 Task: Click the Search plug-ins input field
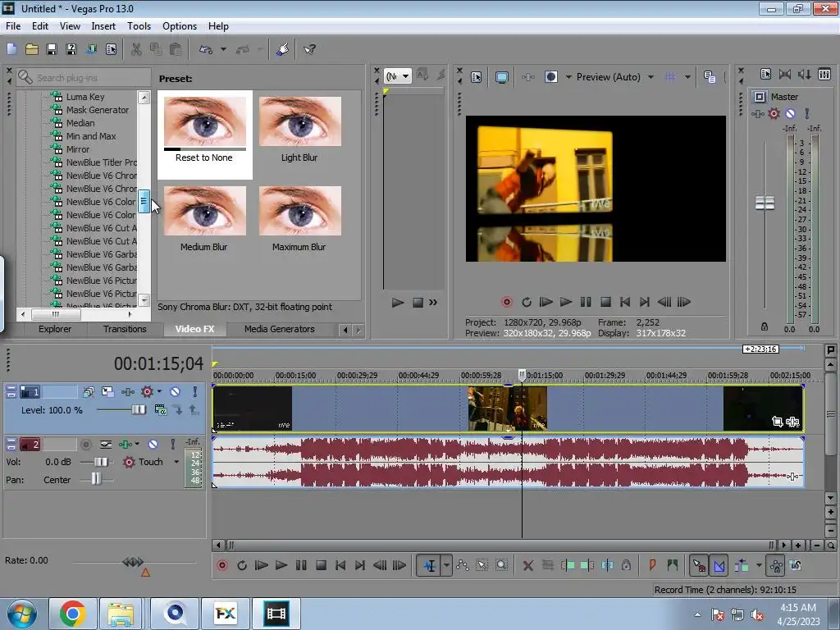(x=84, y=78)
